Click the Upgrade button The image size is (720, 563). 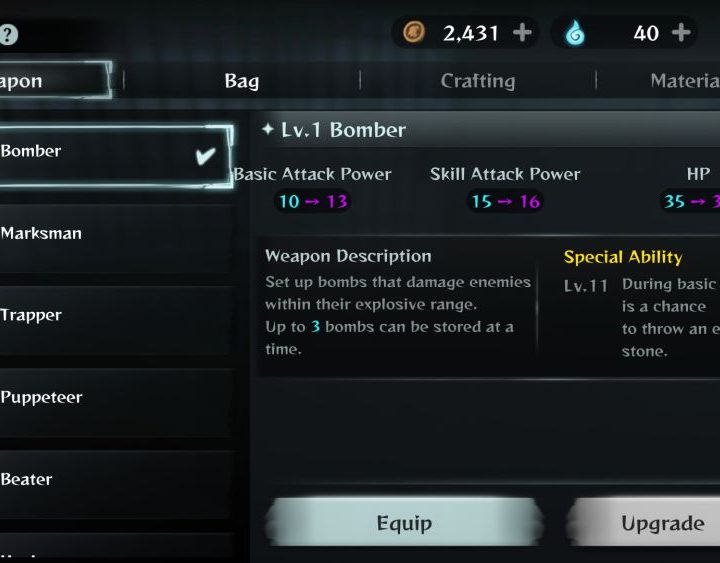(x=644, y=523)
